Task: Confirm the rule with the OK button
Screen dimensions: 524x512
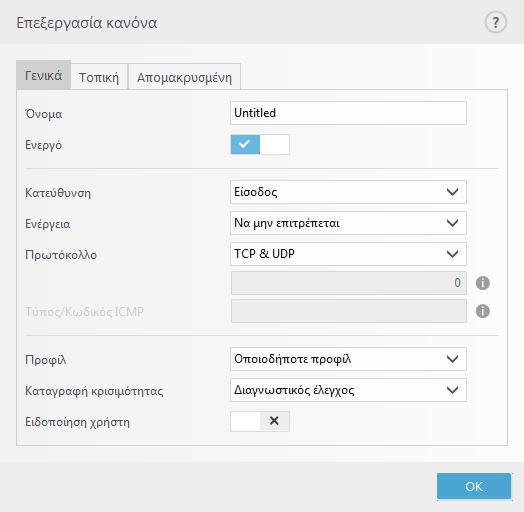Action: pyautogui.click(x=474, y=486)
